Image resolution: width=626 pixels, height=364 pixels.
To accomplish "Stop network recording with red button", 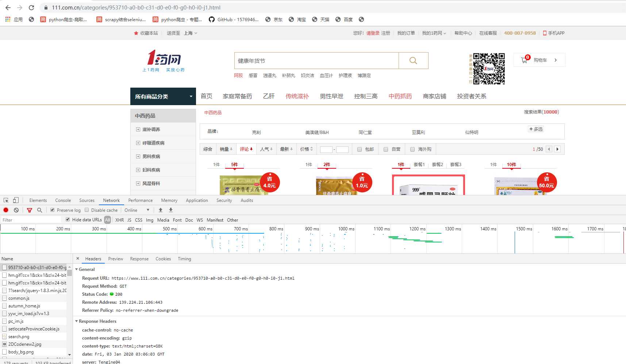I will pos(6,210).
